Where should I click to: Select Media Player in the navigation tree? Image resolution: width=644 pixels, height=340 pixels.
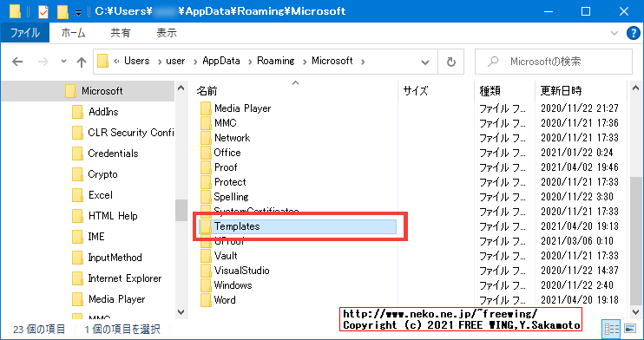pyautogui.click(x=116, y=299)
